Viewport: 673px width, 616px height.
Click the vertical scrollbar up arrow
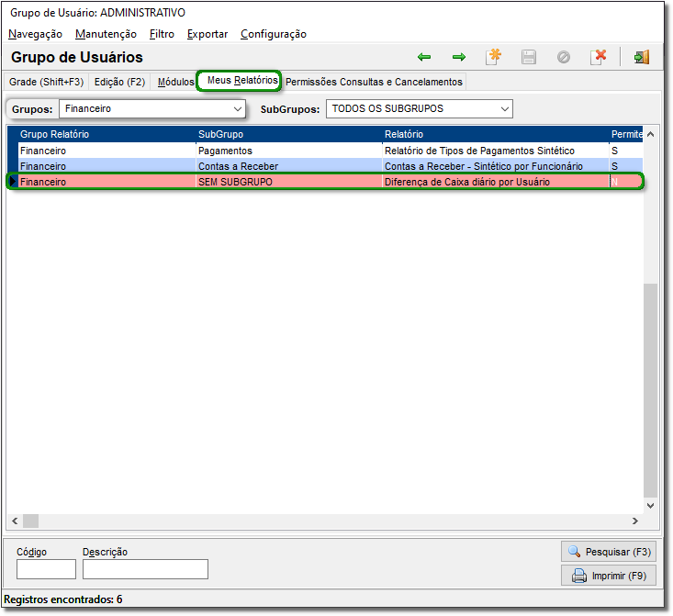pyautogui.click(x=651, y=134)
